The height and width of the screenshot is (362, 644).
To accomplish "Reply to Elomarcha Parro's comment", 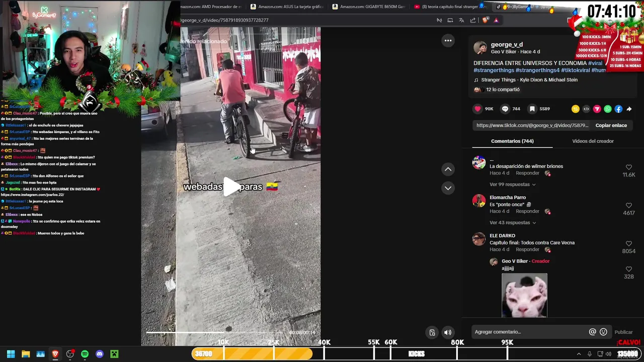I will pos(527,211).
